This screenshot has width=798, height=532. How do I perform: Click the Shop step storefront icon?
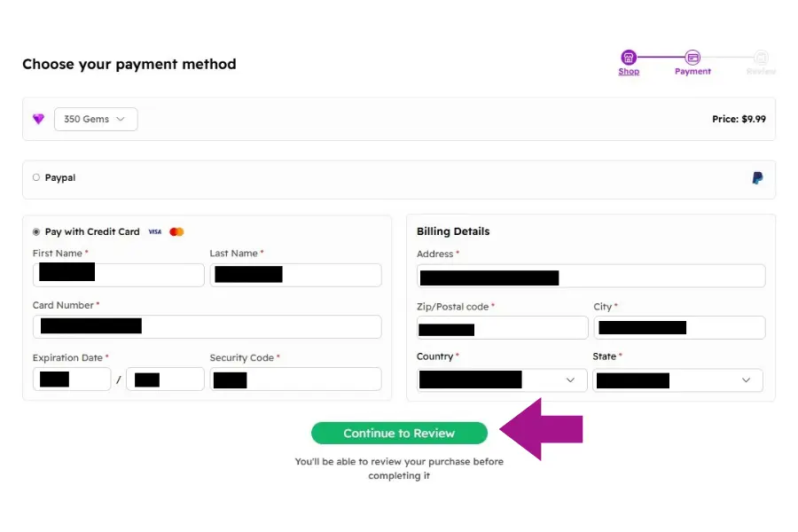coord(629,55)
